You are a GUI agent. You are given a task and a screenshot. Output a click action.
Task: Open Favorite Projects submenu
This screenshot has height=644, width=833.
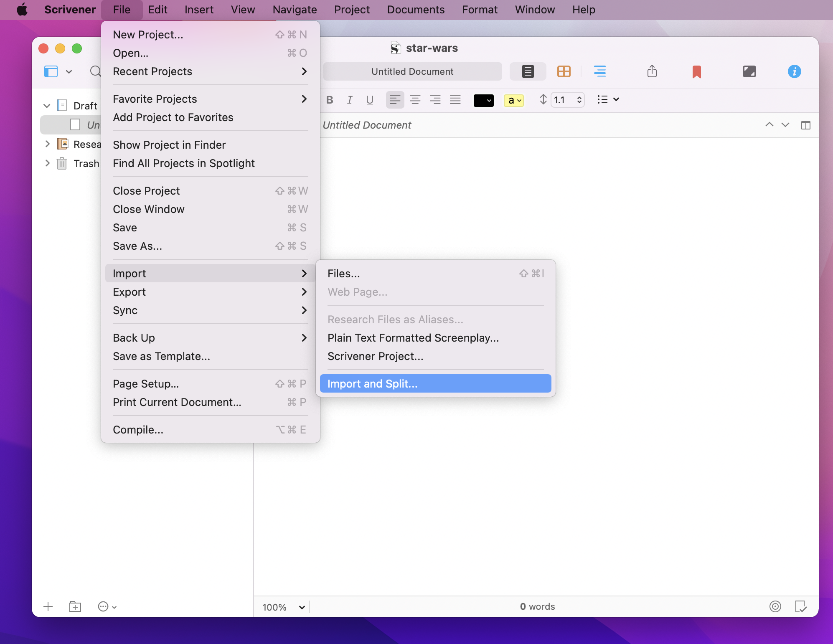tap(210, 99)
